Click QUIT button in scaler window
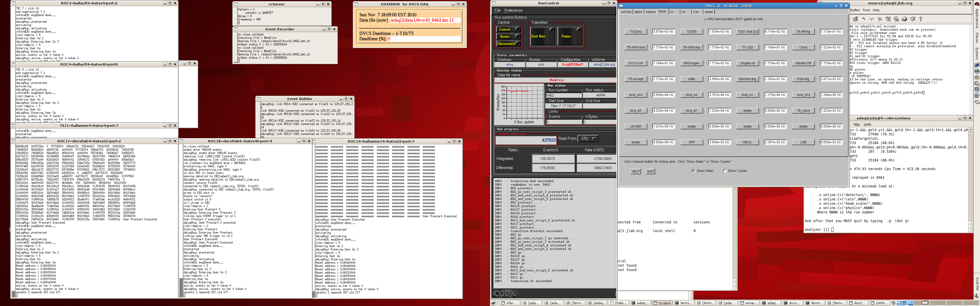Image resolution: width=980 pixels, height=306 pixels. point(651,171)
